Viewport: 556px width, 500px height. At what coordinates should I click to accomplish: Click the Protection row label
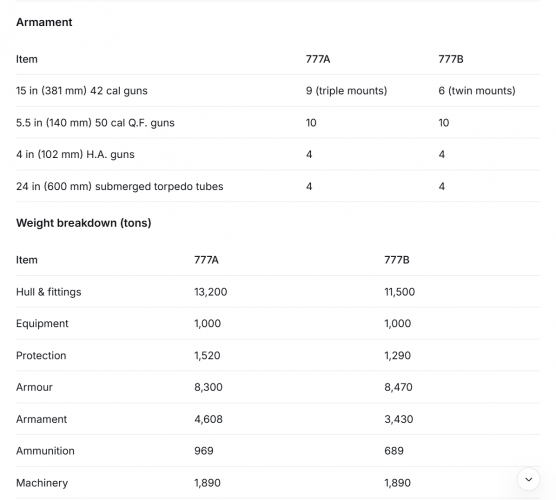pyautogui.click(x=41, y=355)
